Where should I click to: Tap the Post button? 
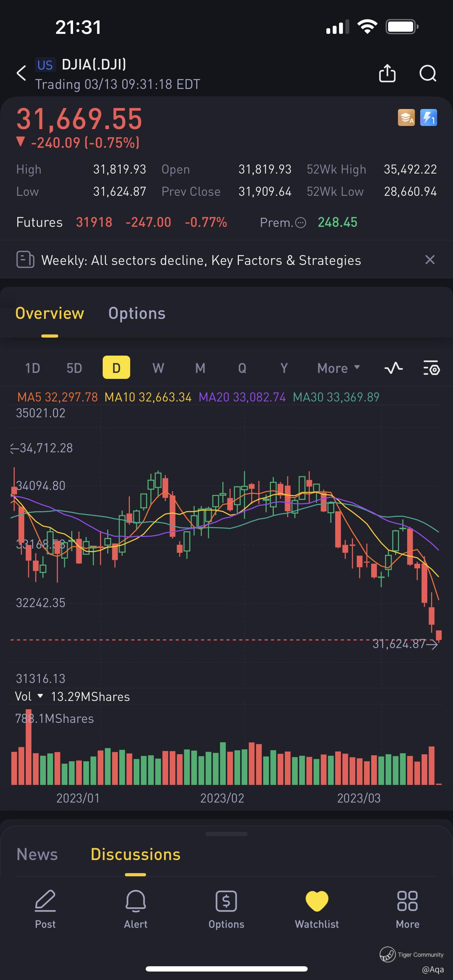(45, 909)
